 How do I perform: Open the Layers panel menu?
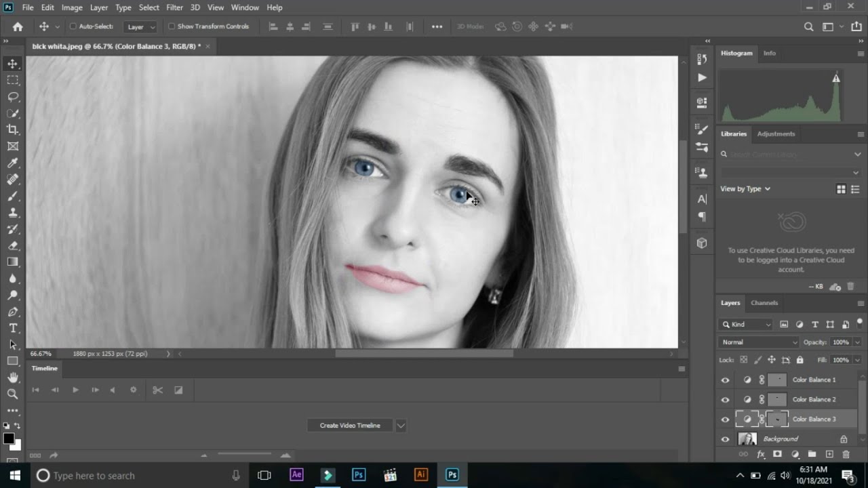point(861,303)
